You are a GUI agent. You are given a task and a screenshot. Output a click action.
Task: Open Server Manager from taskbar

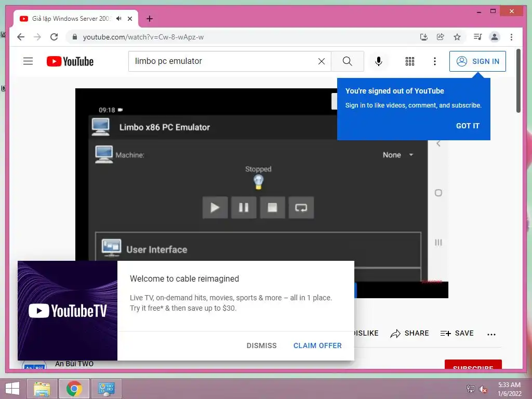coord(106,389)
